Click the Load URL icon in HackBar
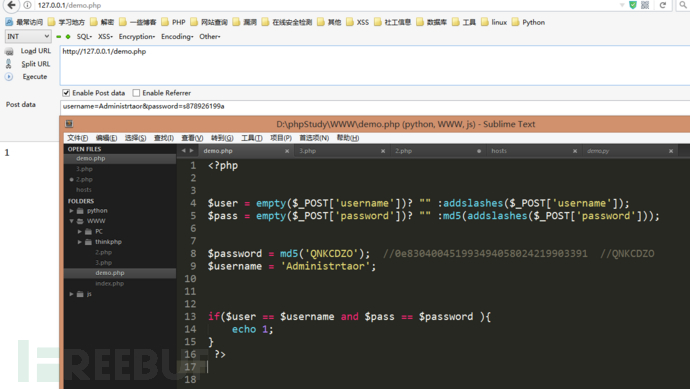This screenshot has width=690, height=389. [9, 51]
